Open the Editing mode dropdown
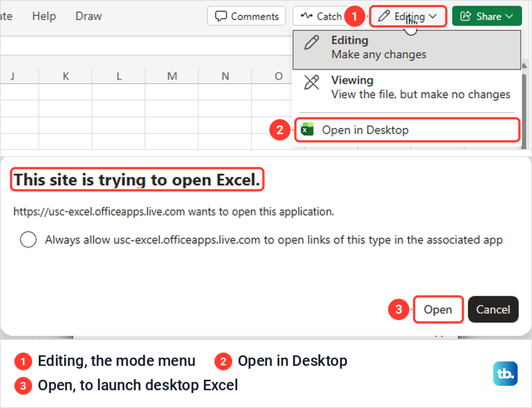Screen dimensions: 532x408 (408, 16)
